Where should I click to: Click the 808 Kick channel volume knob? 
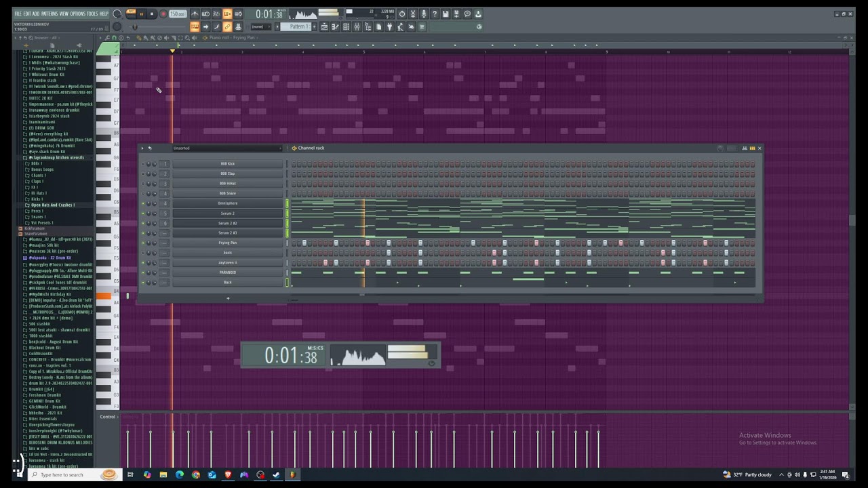(155, 164)
